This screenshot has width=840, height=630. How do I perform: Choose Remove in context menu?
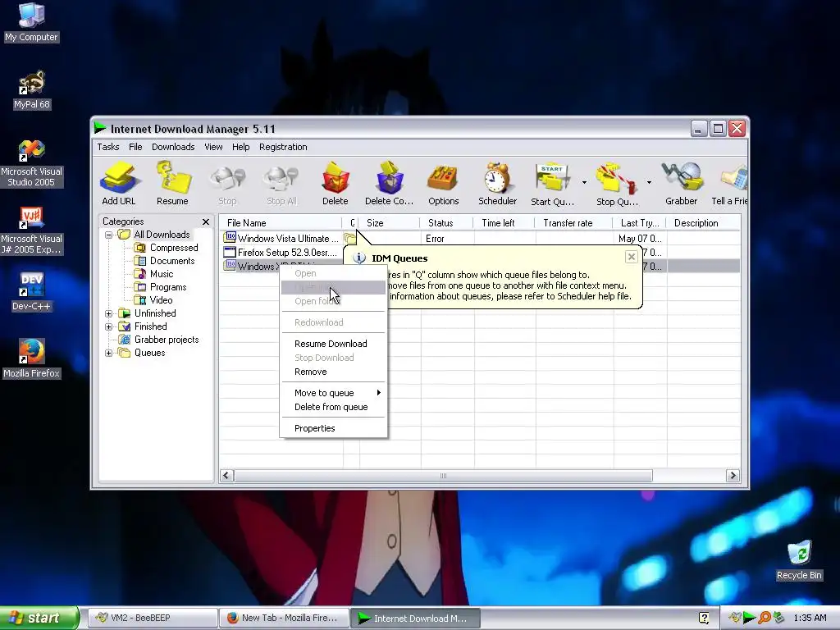333,372
